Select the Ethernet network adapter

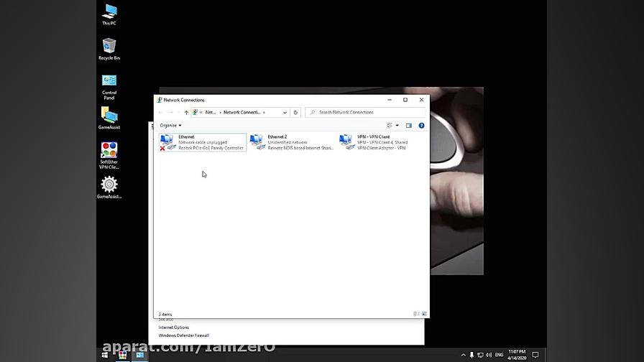(203, 142)
